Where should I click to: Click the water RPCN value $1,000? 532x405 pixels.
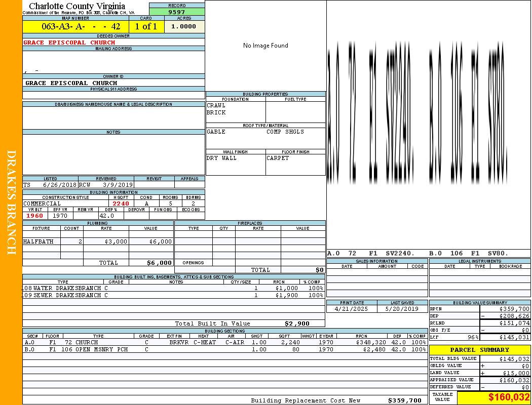tap(287, 288)
